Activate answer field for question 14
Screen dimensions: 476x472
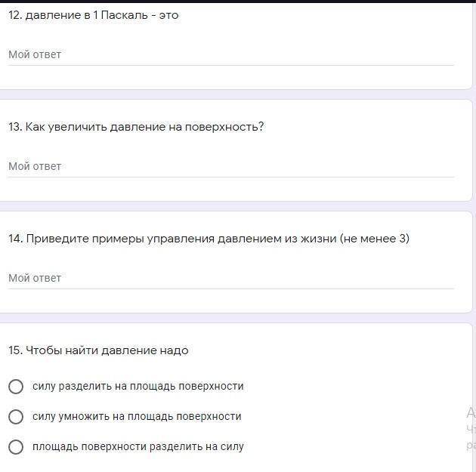pyautogui.click(x=230, y=279)
